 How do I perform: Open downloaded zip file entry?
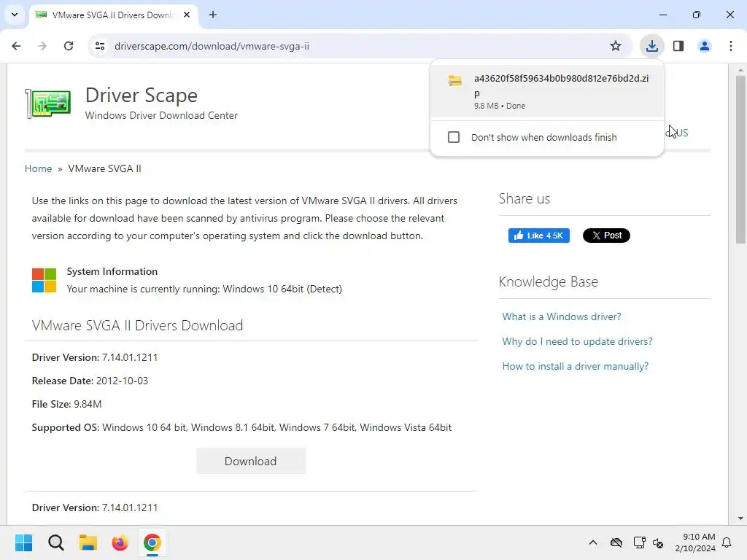(x=547, y=90)
